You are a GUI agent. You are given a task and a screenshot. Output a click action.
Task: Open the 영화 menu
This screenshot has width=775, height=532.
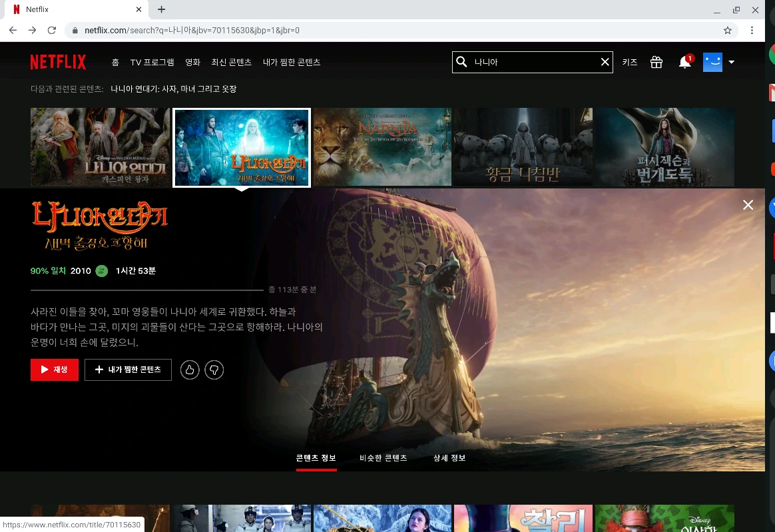tap(192, 63)
